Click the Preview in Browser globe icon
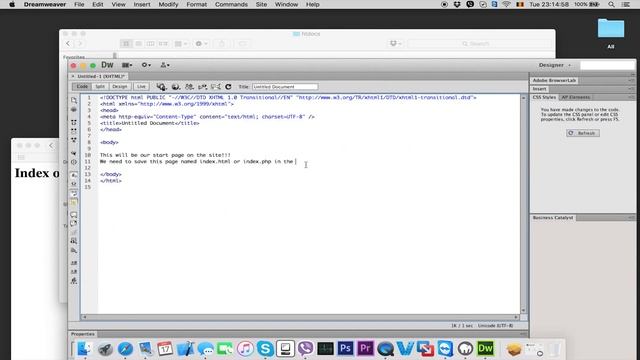This screenshot has height=360, width=640. [x=176, y=87]
